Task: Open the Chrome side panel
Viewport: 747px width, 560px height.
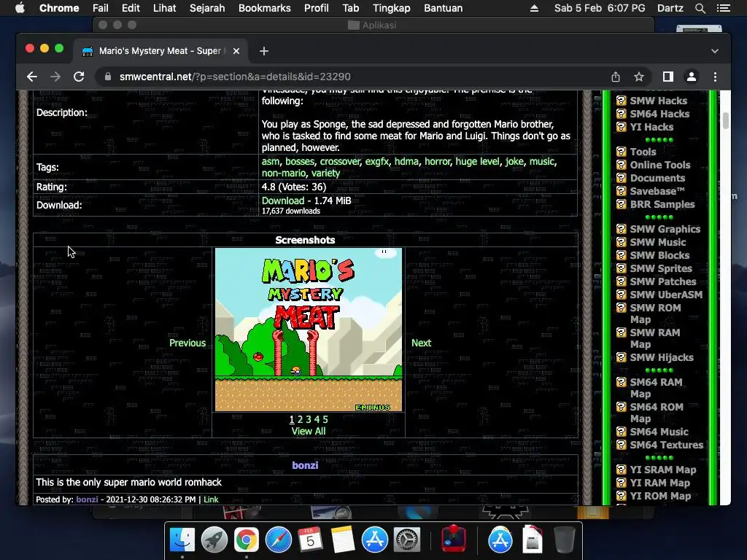Action: tap(668, 77)
